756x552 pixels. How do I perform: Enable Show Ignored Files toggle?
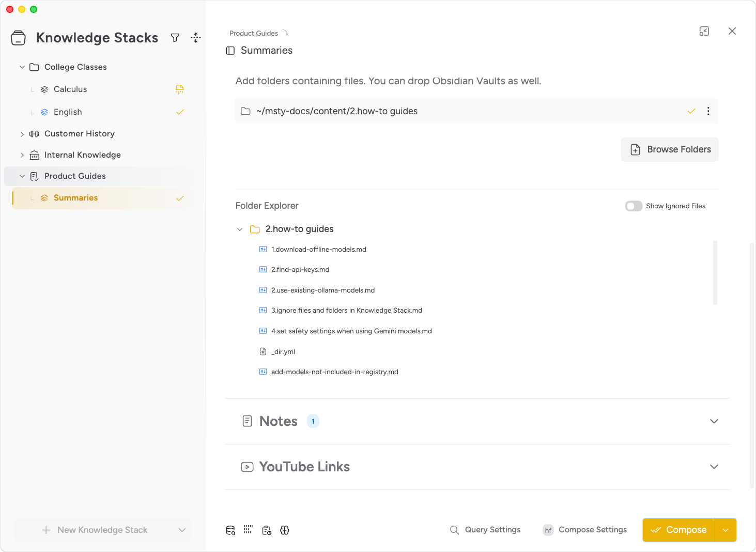tap(634, 206)
